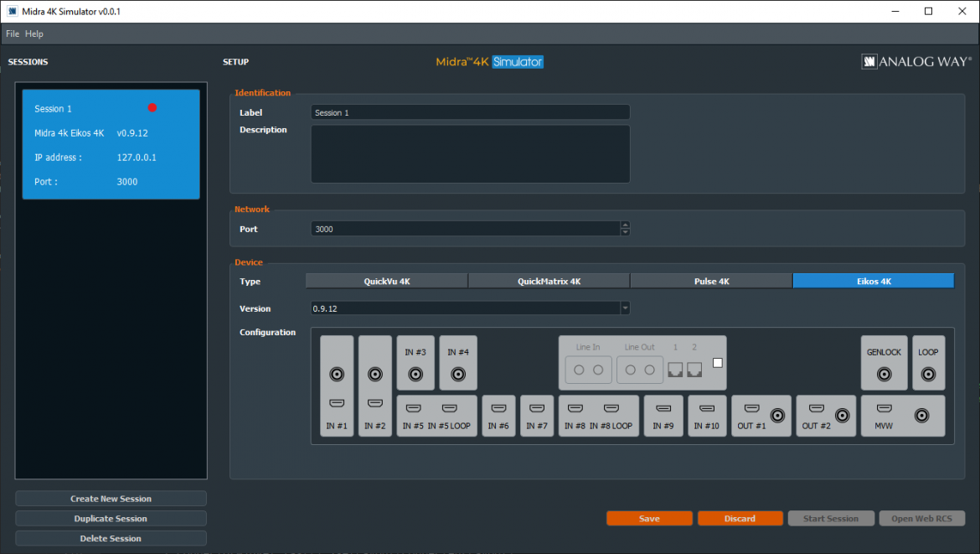Select the IN #3 SDI connector
This screenshot has height=554, width=980.
[415, 374]
